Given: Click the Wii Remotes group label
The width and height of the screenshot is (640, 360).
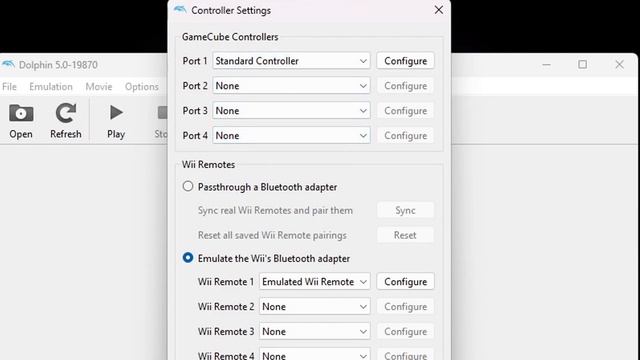Looking at the screenshot, I should pos(208,164).
